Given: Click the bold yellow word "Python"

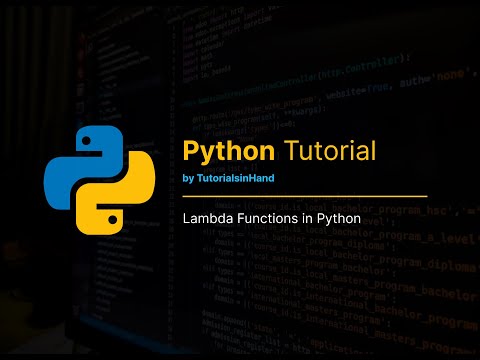Looking at the screenshot, I should (x=229, y=152).
